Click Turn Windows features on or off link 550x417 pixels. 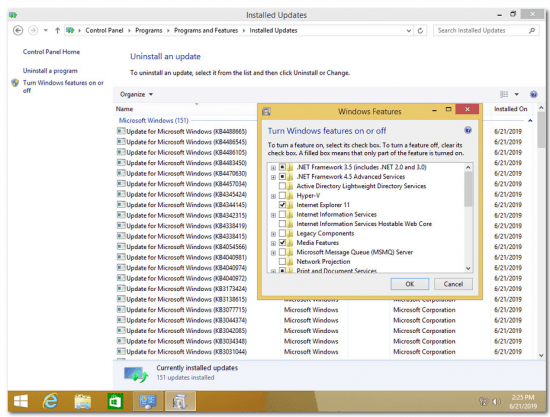(63, 87)
